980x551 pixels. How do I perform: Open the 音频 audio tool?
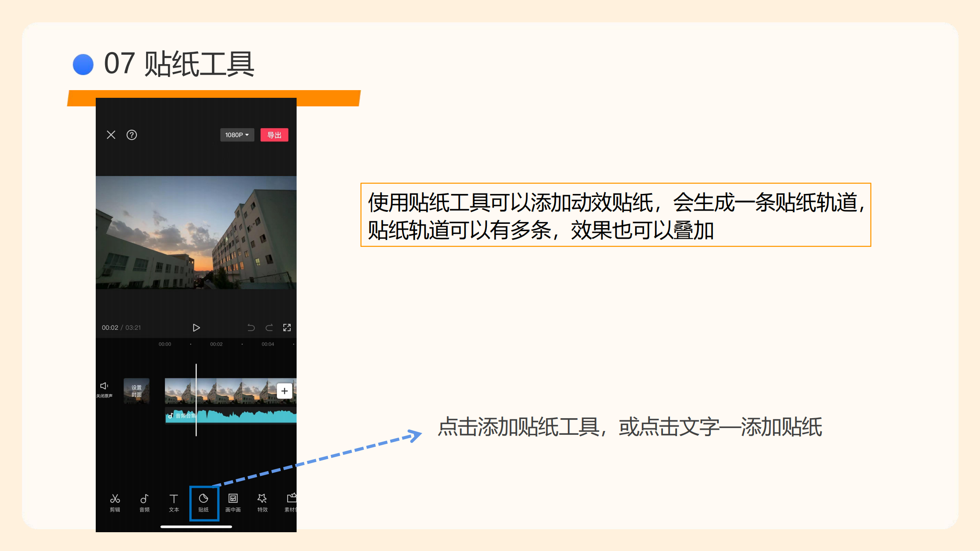pyautogui.click(x=144, y=503)
